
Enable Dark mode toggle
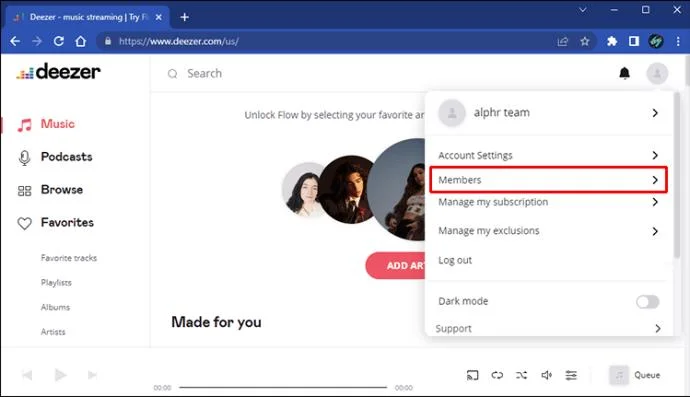647,301
